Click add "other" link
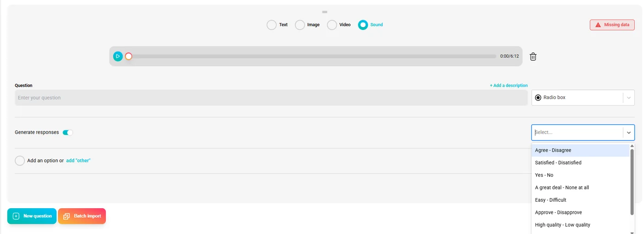The width and height of the screenshot is (644, 234). pos(78,161)
